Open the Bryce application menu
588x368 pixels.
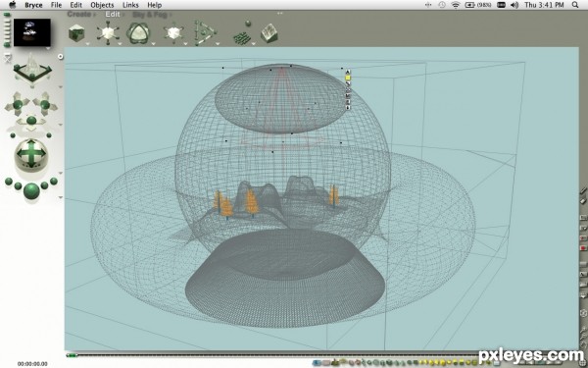(x=33, y=5)
